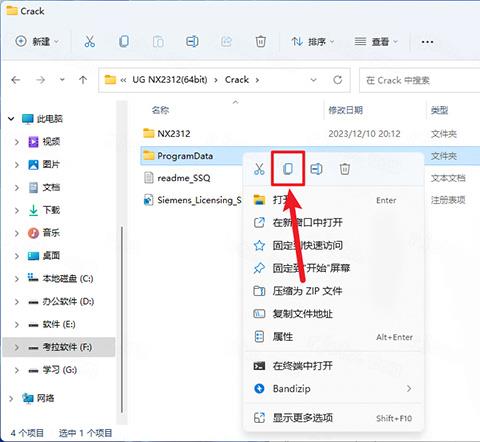
Task: Select the 软件 (E:) drive
Action: tap(59, 324)
